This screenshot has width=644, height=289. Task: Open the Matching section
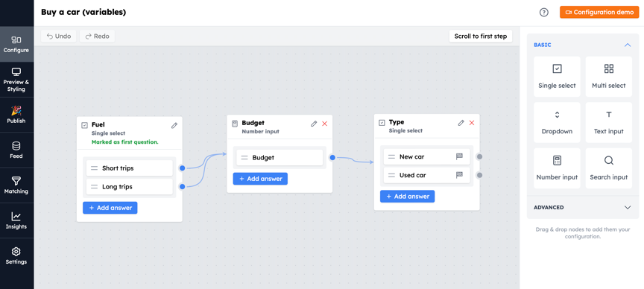(16, 185)
